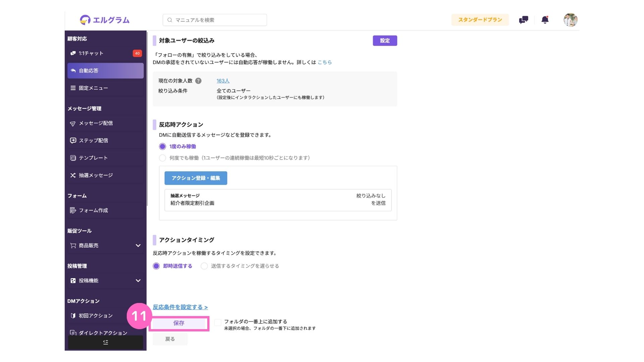Open メッセージ配信 menu item
This screenshot has width=644, height=362.
pos(105,123)
